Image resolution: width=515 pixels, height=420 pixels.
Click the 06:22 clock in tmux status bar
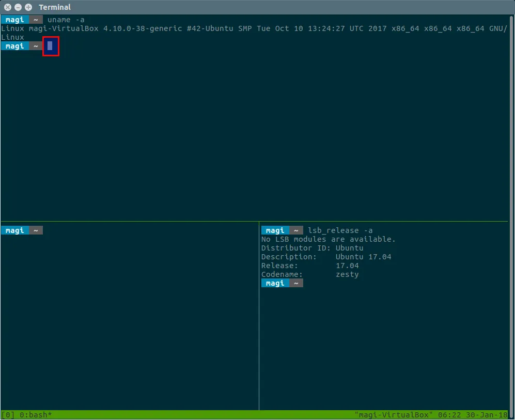click(447, 415)
